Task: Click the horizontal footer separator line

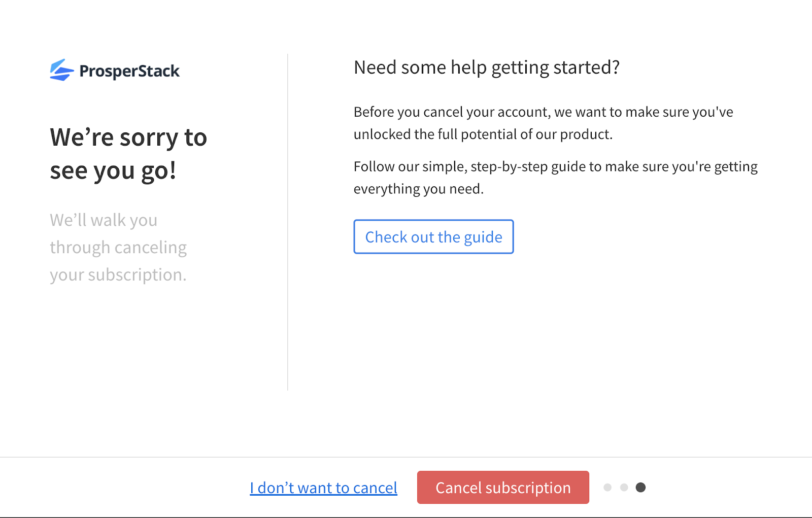Action: (406, 457)
